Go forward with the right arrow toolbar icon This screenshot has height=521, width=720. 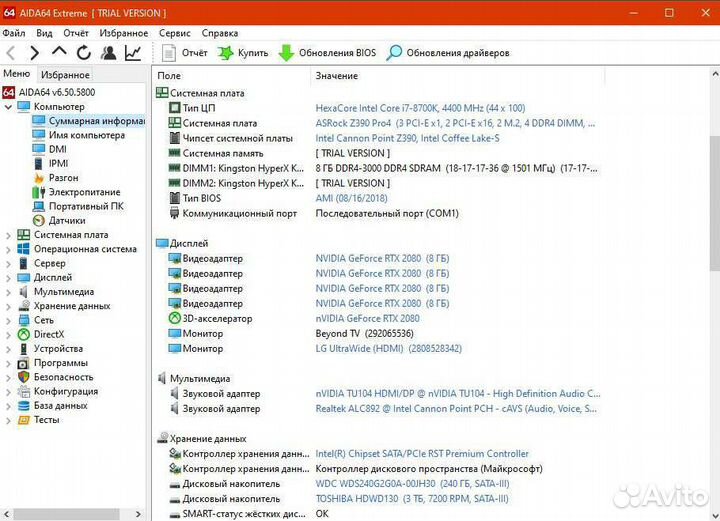click(x=34, y=53)
